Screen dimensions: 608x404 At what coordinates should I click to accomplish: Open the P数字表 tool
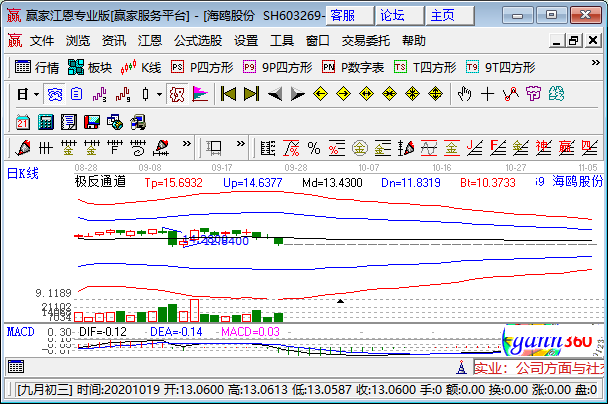[x=353, y=67]
